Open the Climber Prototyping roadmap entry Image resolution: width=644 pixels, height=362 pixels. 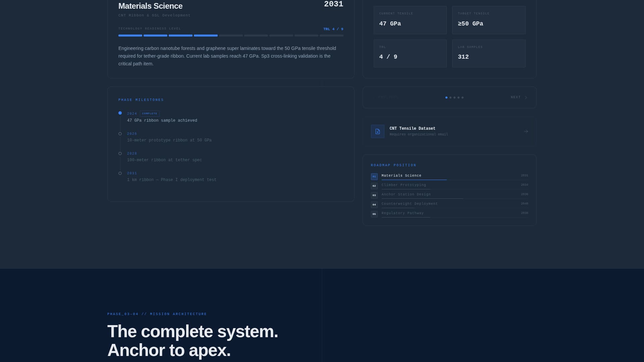click(404, 185)
